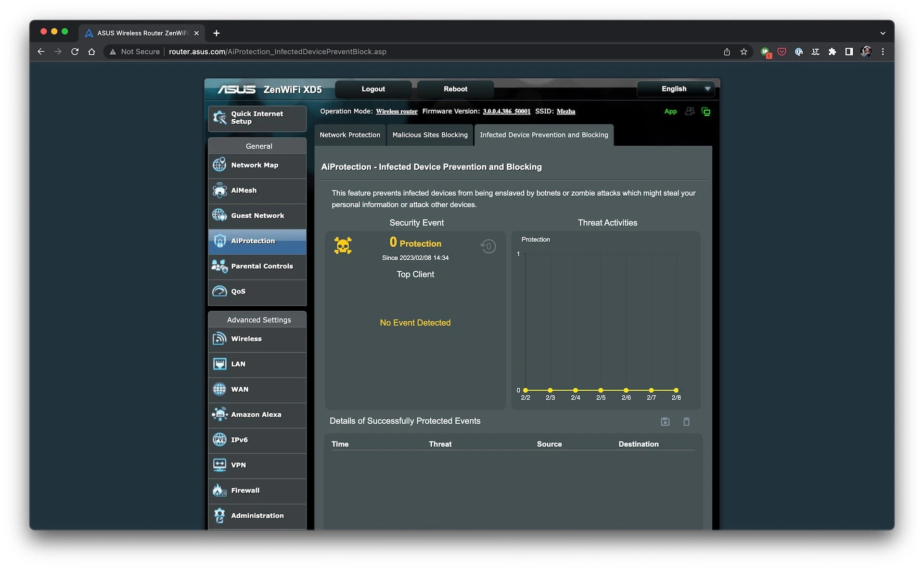The height and width of the screenshot is (569, 924).
Task: Bookmark this page with star icon
Action: [744, 51]
